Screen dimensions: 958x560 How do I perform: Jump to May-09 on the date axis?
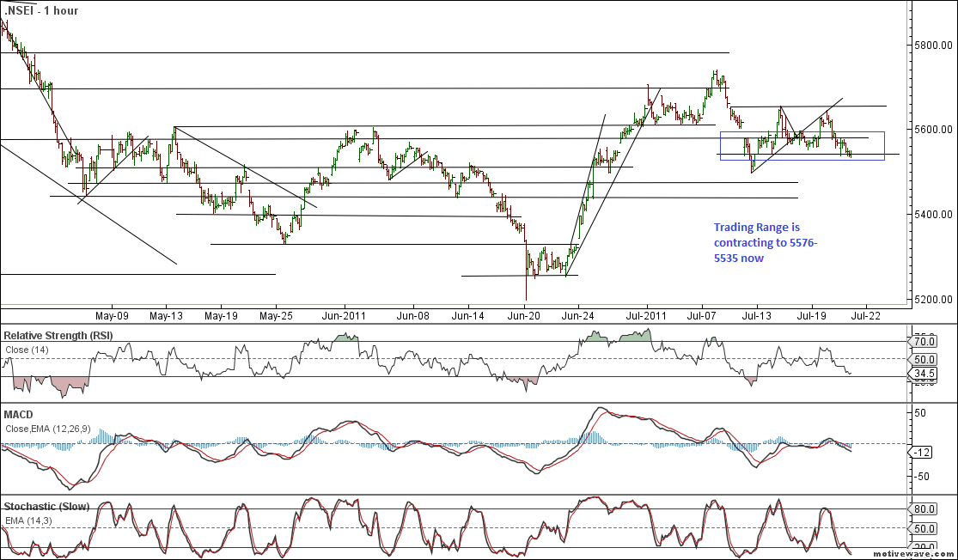112,315
